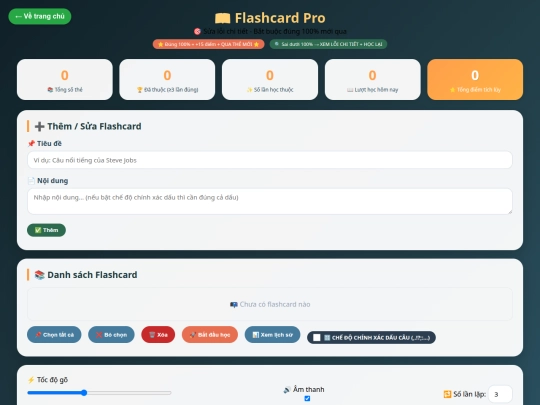
Task: Click the Đã thuộc trophy stat card
Action: [167, 80]
